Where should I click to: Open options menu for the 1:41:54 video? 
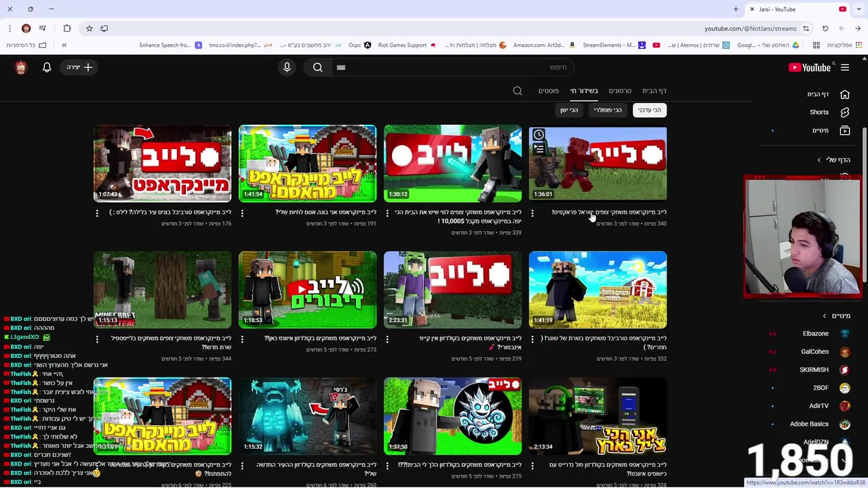pos(242,213)
